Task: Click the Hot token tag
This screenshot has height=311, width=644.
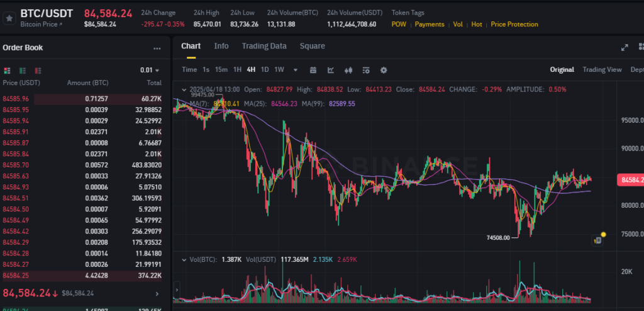Action: tap(477, 25)
